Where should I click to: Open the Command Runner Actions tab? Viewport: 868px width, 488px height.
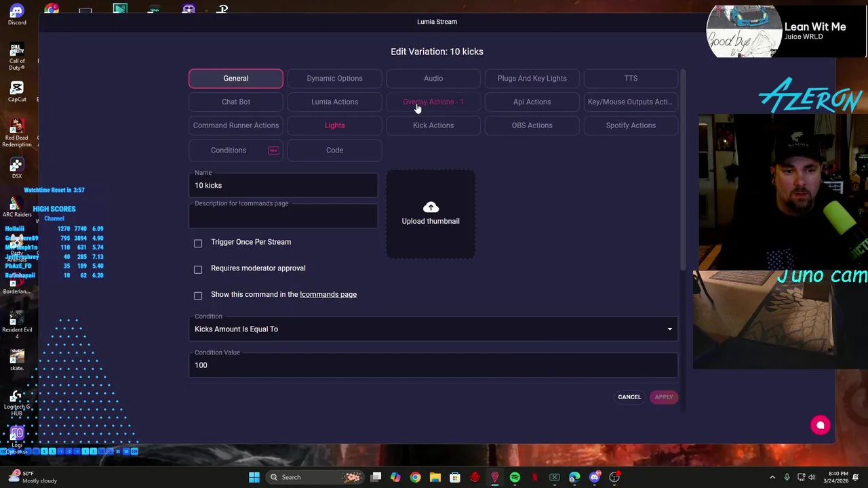(x=236, y=125)
